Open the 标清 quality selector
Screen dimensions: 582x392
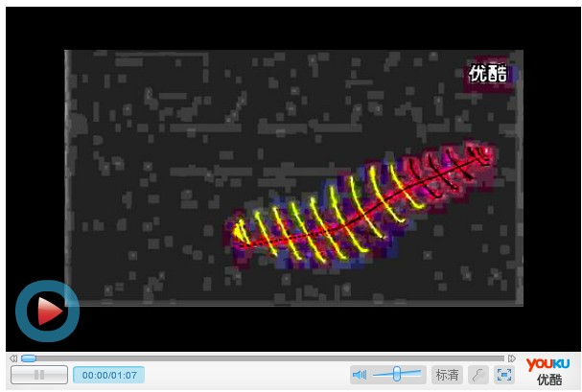pyautogui.click(x=447, y=375)
